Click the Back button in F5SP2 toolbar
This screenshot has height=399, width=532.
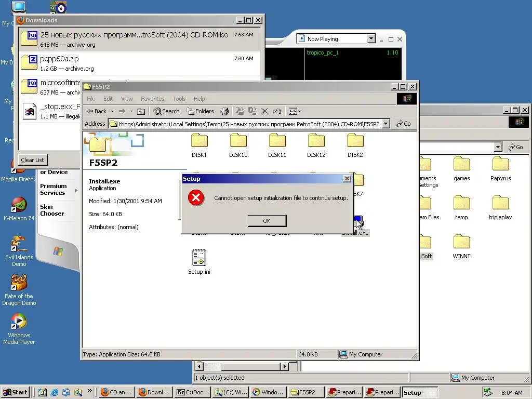coord(97,111)
